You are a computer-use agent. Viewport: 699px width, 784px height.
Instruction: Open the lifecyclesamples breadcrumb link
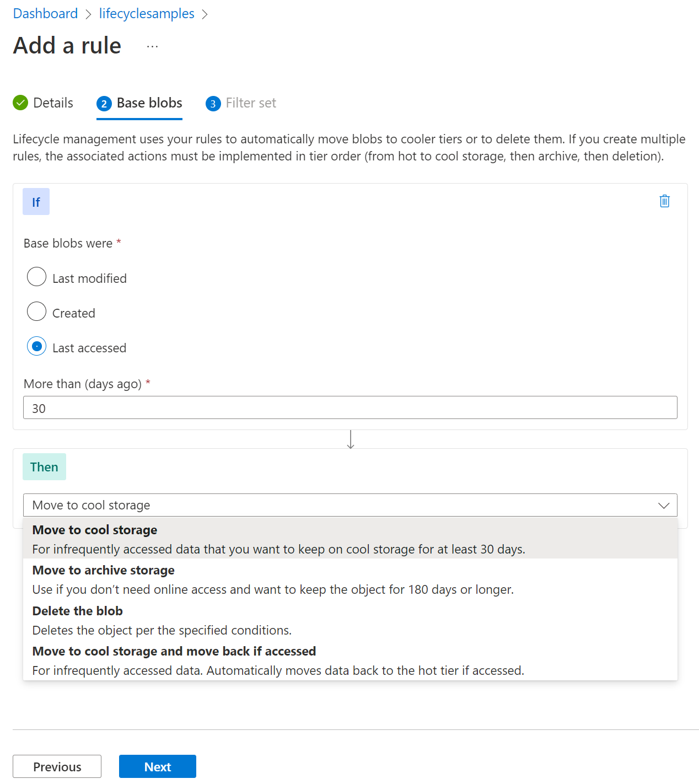coord(147,14)
